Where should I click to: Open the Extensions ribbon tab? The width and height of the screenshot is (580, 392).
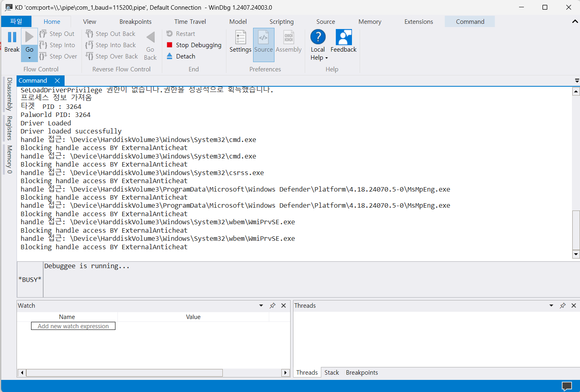tap(419, 22)
